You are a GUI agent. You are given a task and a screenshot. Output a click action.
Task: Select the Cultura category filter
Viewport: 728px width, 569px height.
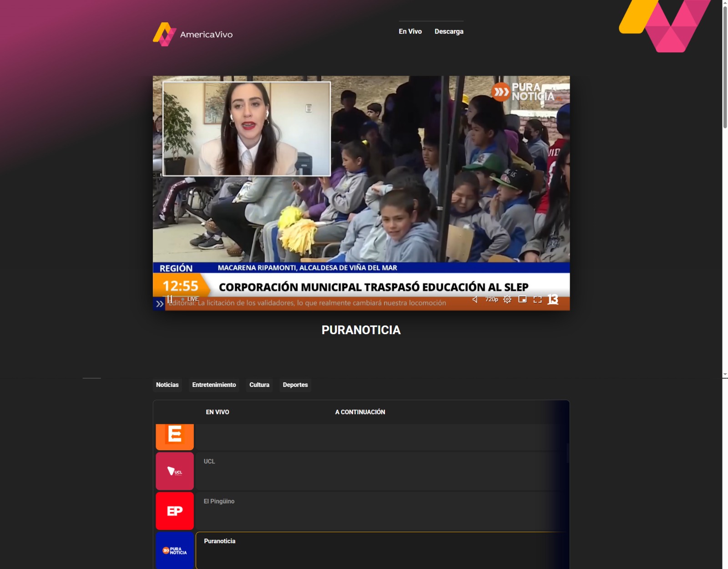coord(259,385)
